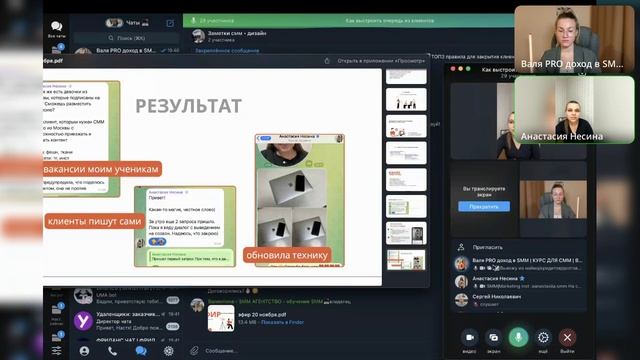Select the second slide thumbnail with figures
This screenshot has width=640, height=360.
tap(406, 99)
